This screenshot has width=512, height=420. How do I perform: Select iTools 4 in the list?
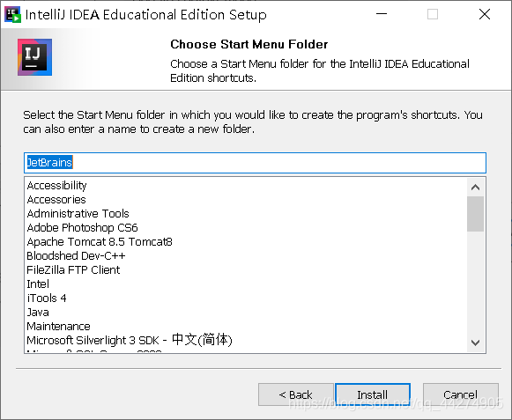tap(47, 298)
